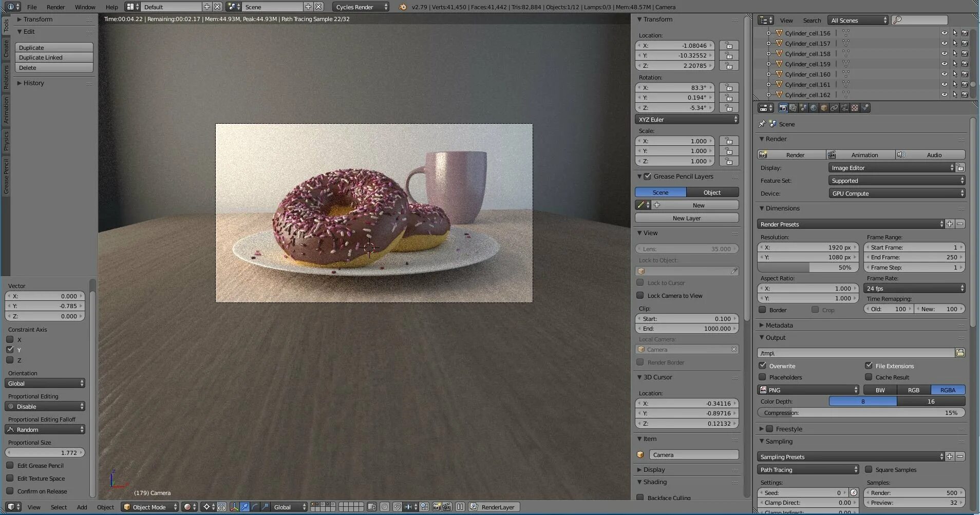Enable Z constraint axis checkbox
The height and width of the screenshot is (515, 980).
pos(10,360)
